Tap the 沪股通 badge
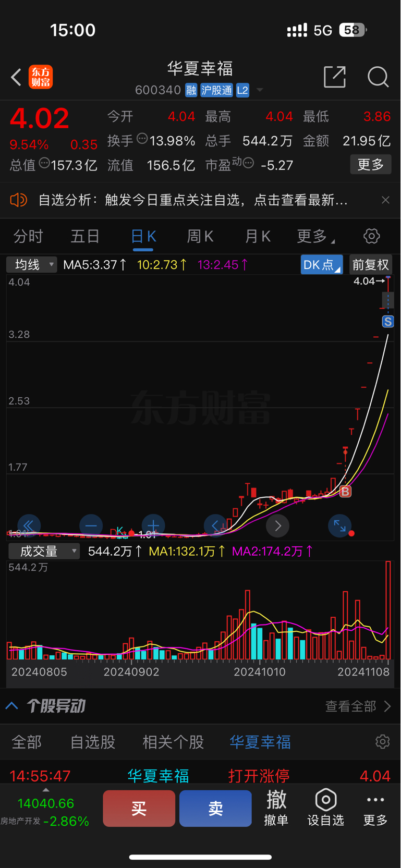Image resolution: width=401 pixels, height=868 pixels. pyautogui.click(x=216, y=90)
